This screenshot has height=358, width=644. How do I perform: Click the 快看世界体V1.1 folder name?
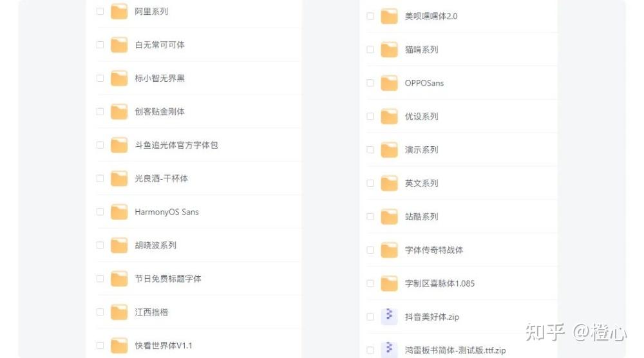[164, 345]
